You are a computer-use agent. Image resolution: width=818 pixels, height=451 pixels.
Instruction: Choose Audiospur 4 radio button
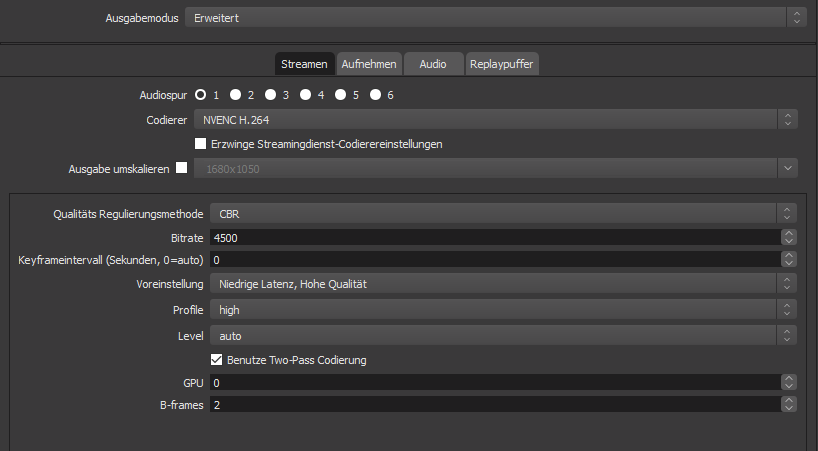click(305, 95)
